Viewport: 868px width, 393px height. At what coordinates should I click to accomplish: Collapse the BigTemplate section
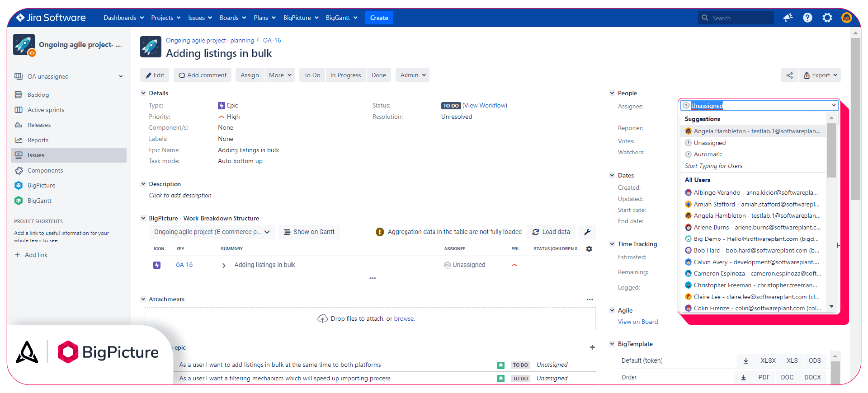[x=612, y=344]
